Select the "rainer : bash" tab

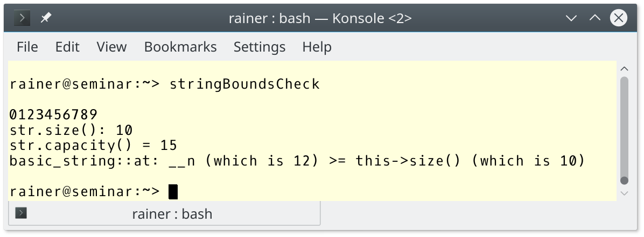(172, 214)
